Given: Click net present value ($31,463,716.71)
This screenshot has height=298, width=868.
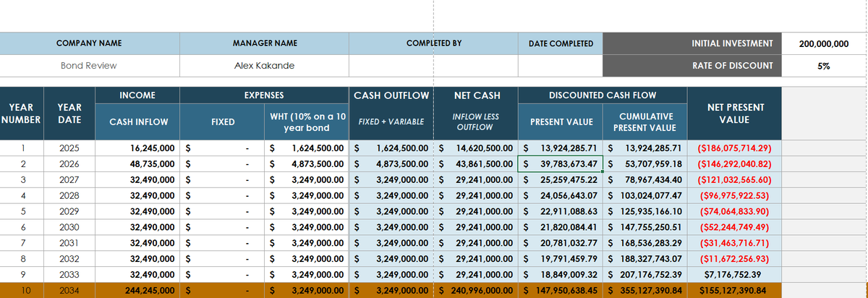Looking at the screenshot, I should pos(734,243).
